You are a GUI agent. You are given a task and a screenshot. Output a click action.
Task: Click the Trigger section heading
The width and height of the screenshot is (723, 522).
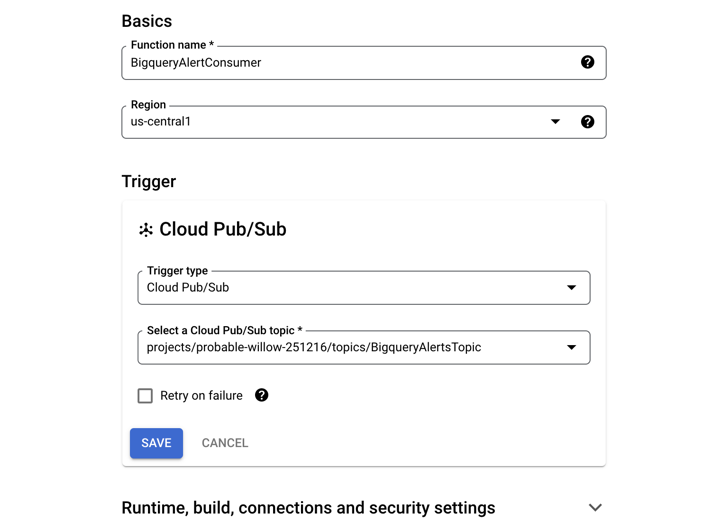pyautogui.click(x=149, y=181)
